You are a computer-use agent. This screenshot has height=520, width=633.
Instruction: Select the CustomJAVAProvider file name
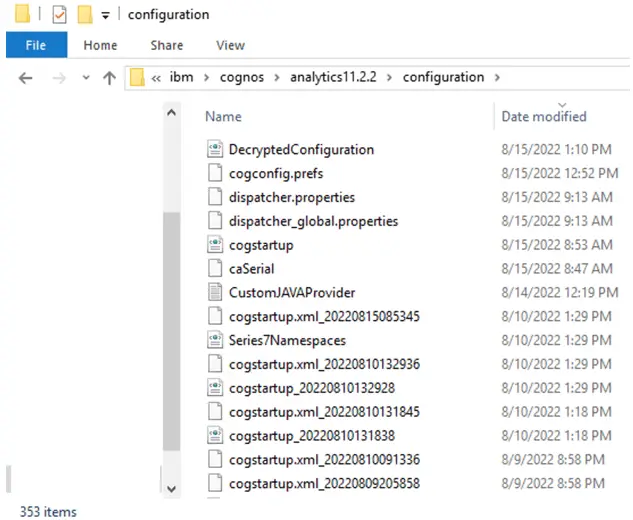(292, 292)
